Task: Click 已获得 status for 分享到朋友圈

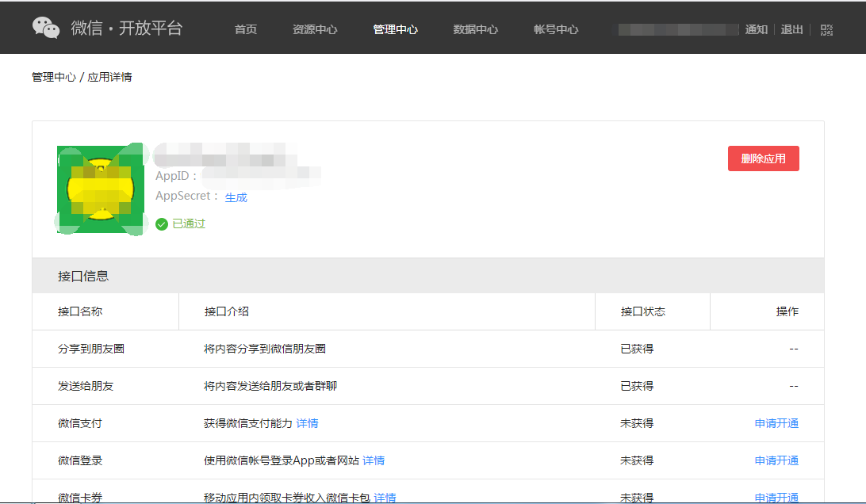Action: click(x=637, y=349)
